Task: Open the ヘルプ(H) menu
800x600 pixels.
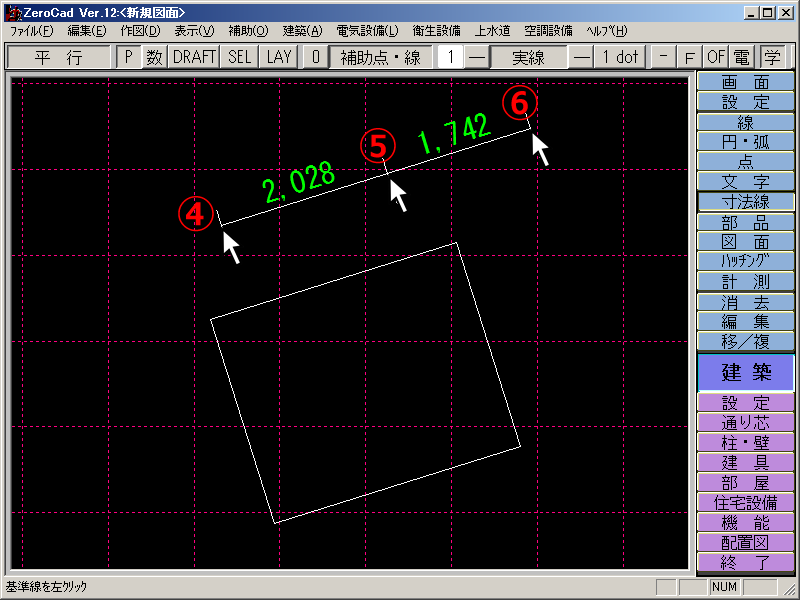Action: click(607, 31)
